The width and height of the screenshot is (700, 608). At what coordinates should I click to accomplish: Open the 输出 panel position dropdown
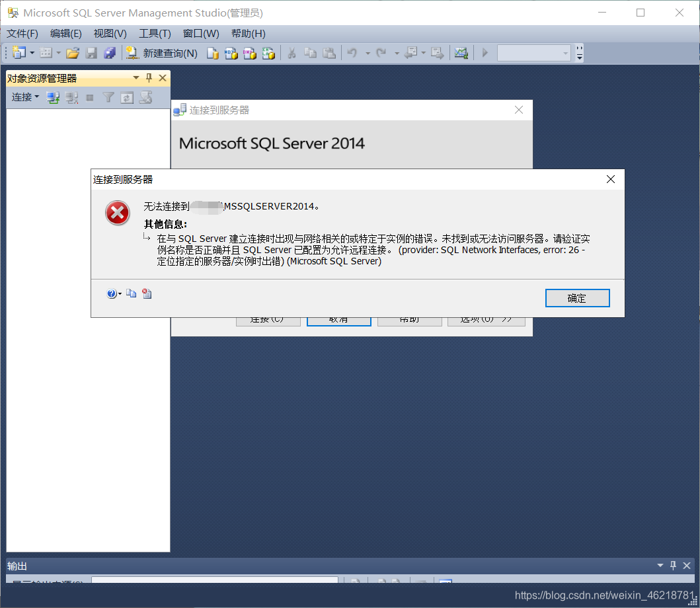[660, 565]
